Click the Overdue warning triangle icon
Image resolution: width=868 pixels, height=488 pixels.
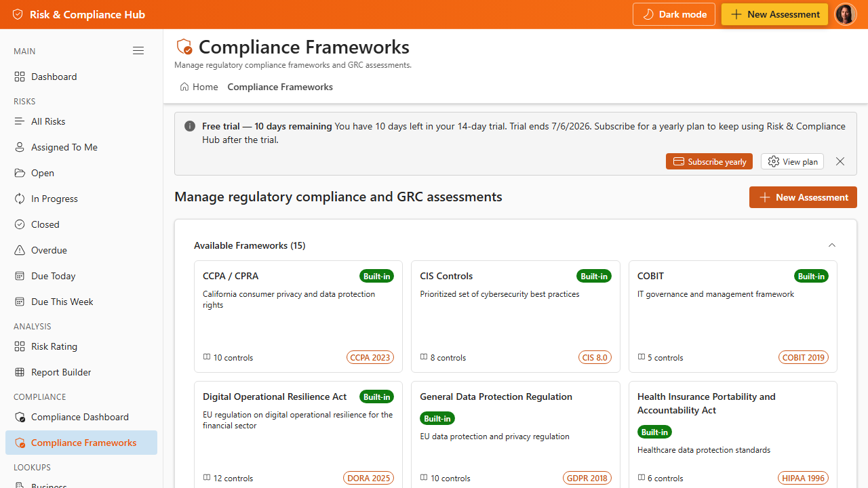pyautogui.click(x=20, y=250)
